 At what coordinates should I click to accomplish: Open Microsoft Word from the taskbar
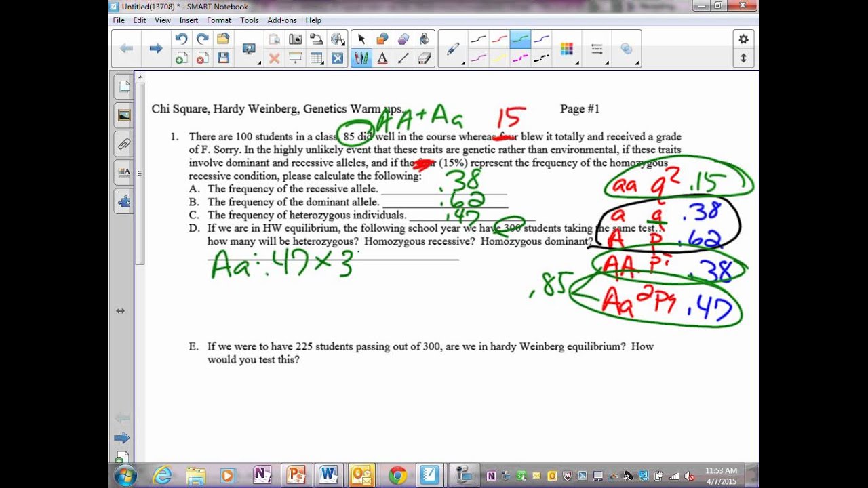tap(328, 476)
